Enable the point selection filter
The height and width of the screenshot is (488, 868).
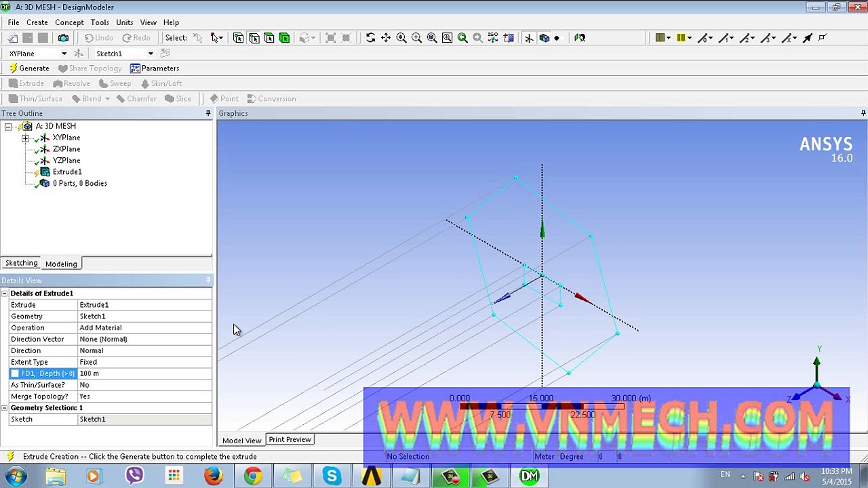coord(238,38)
